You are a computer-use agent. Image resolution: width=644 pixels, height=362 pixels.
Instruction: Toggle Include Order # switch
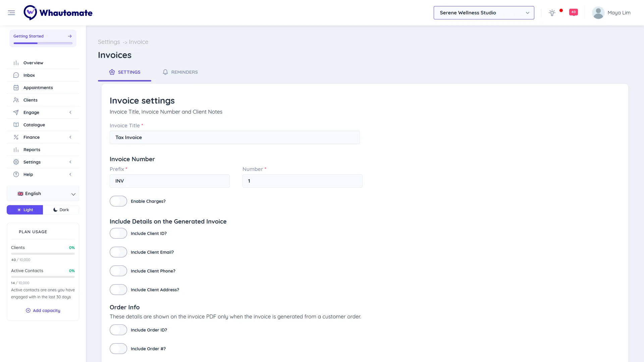pos(118,349)
